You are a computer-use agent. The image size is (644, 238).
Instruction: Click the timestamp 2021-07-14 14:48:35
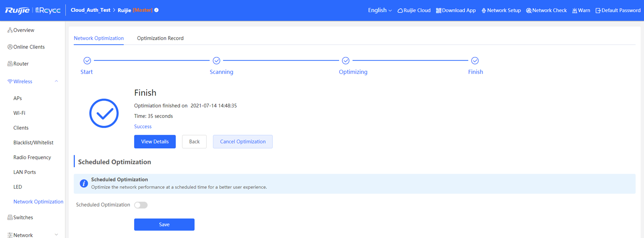214,106
